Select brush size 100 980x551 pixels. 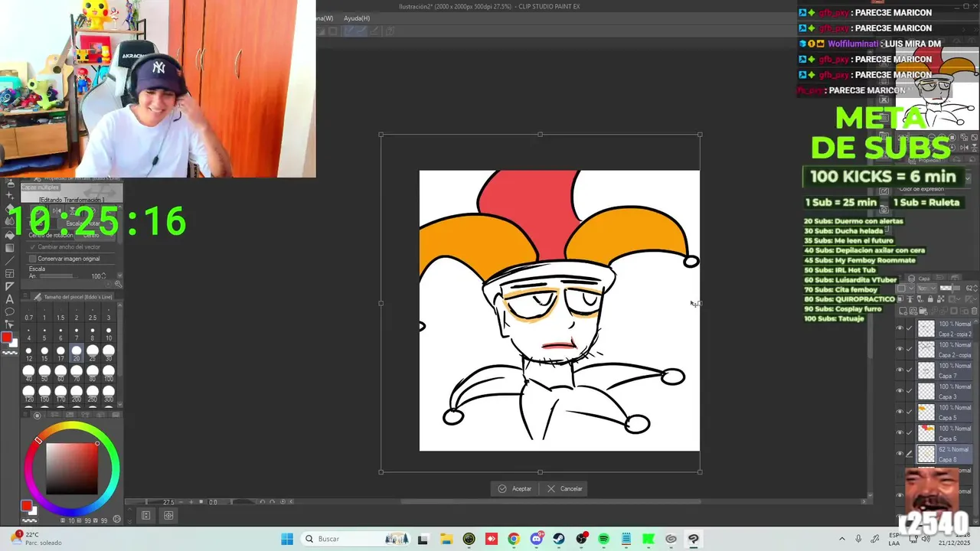[109, 374]
